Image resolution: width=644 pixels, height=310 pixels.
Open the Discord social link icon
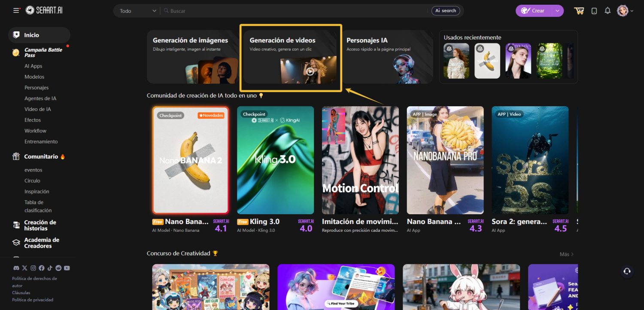[16, 268]
